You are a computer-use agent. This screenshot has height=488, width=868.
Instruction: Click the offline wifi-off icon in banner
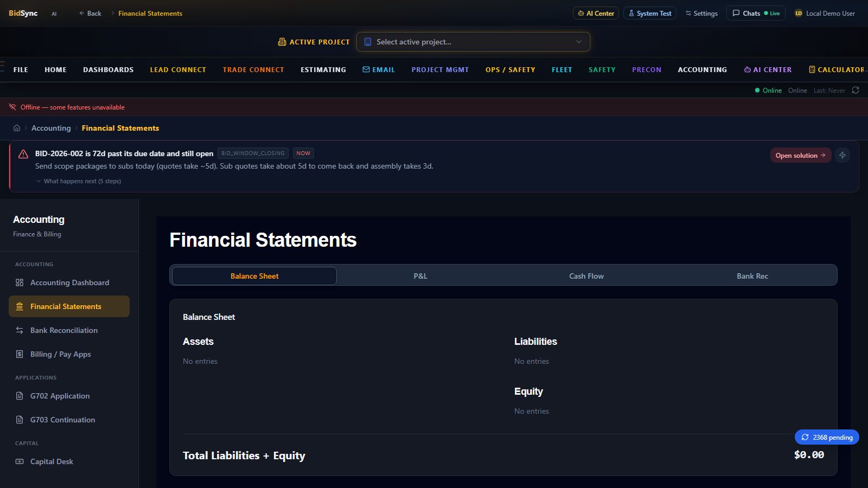(x=12, y=107)
